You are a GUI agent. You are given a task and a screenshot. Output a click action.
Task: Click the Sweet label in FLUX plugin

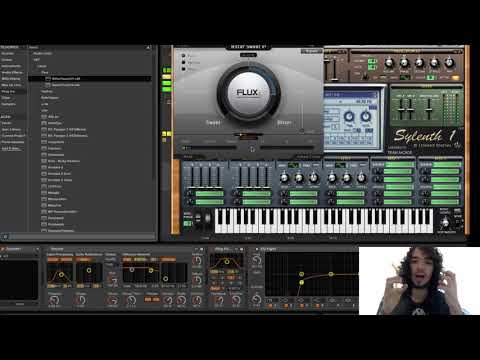(213, 122)
